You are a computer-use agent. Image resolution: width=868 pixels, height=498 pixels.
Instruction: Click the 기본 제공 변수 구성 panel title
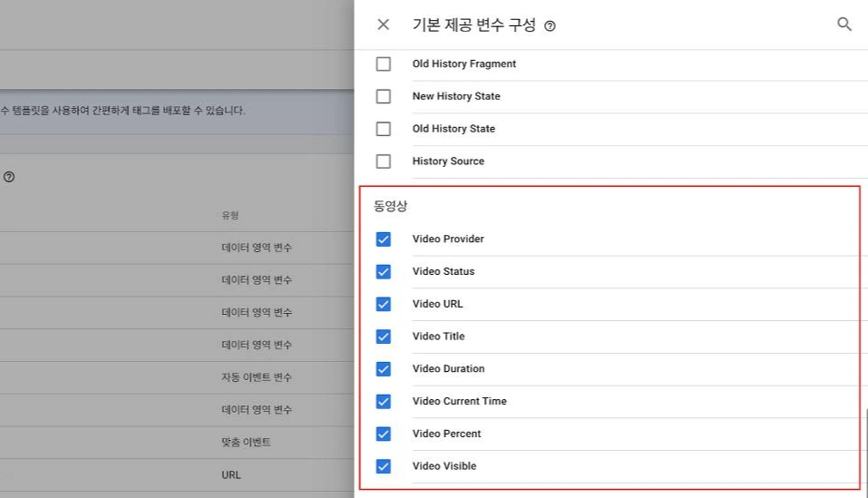[474, 24]
